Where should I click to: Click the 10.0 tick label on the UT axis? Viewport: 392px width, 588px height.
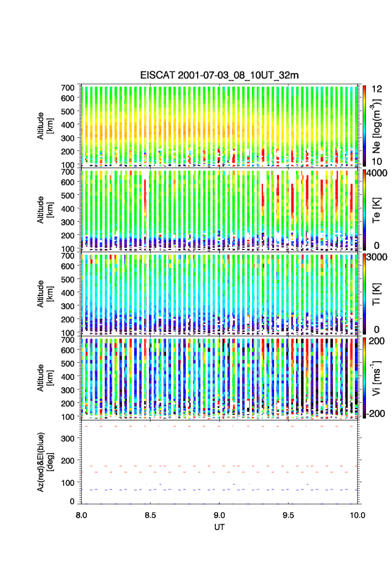point(356,514)
